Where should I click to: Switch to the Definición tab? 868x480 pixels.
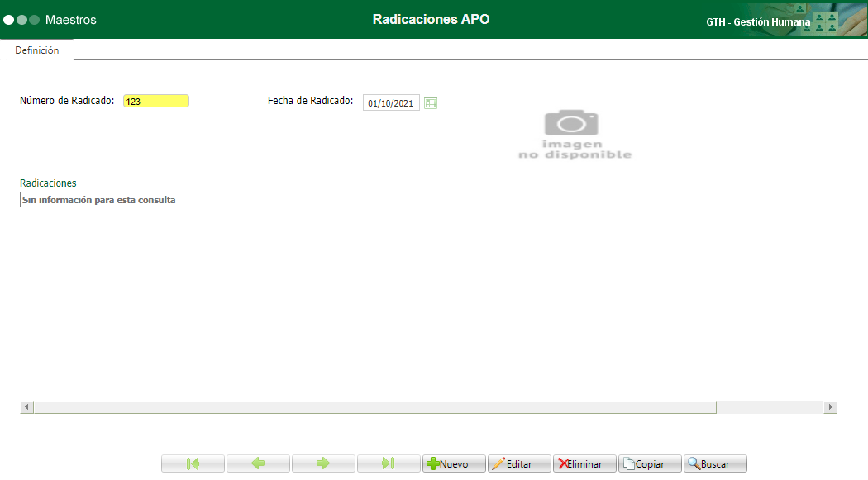coord(38,50)
